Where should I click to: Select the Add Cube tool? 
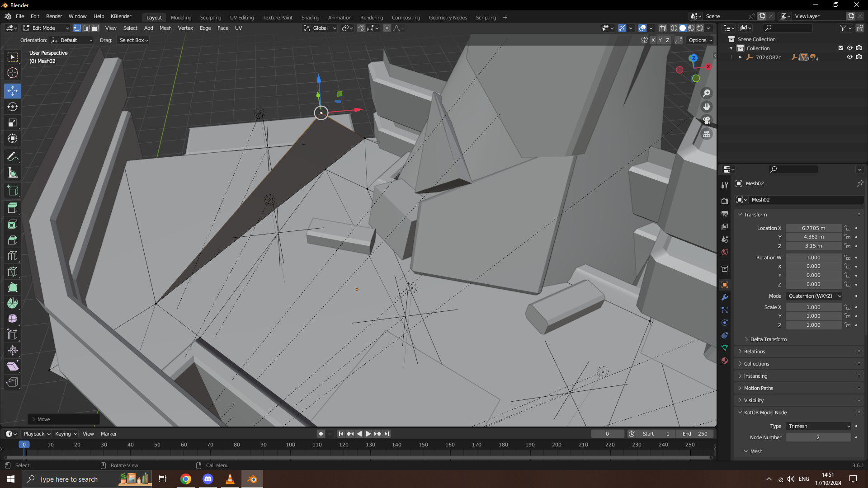tap(13, 190)
